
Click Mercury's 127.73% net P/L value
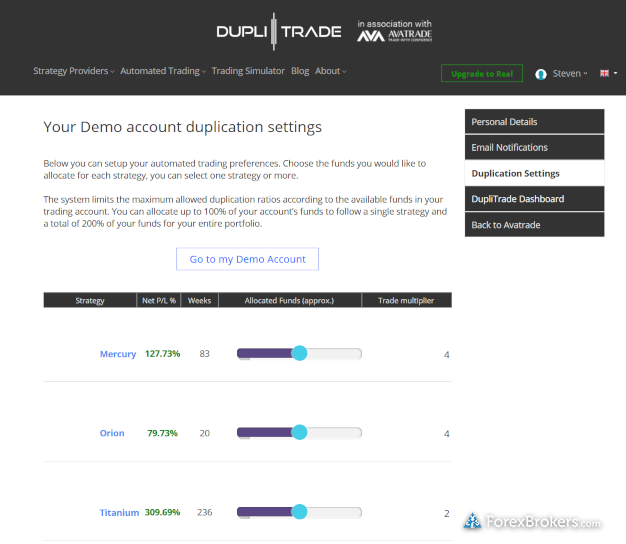162,354
